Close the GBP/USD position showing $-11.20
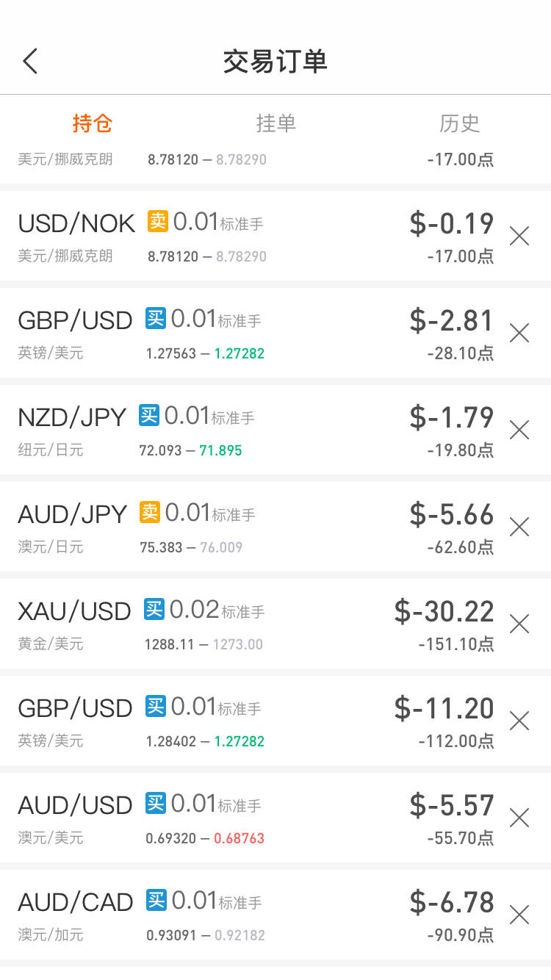The width and height of the screenshot is (551, 980). tap(519, 721)
